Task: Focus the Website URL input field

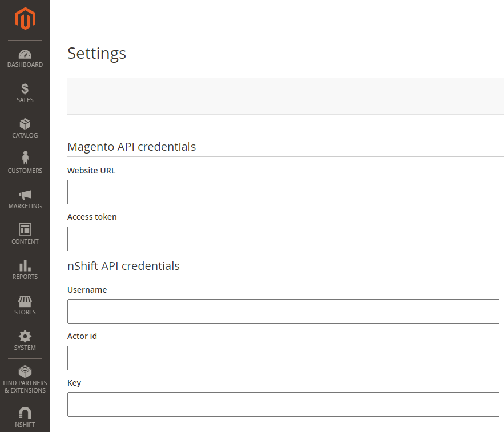Action: click(x=283, y=192)
